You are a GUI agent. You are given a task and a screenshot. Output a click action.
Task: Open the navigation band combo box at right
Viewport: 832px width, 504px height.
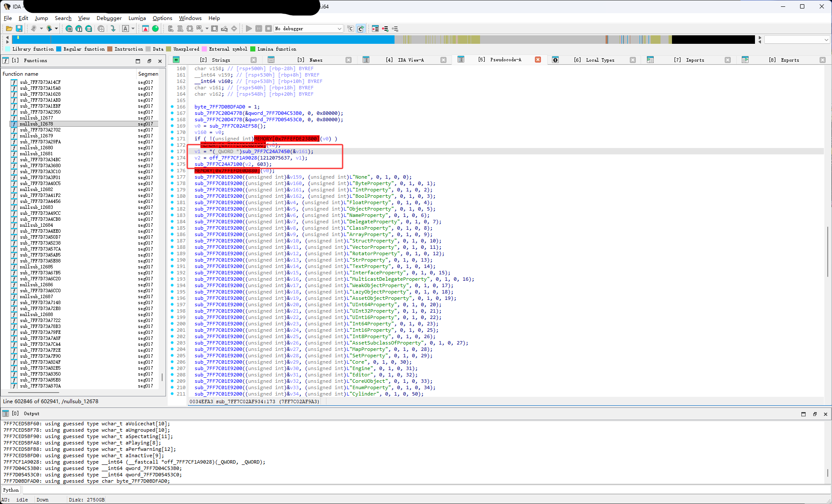(797, 40)
